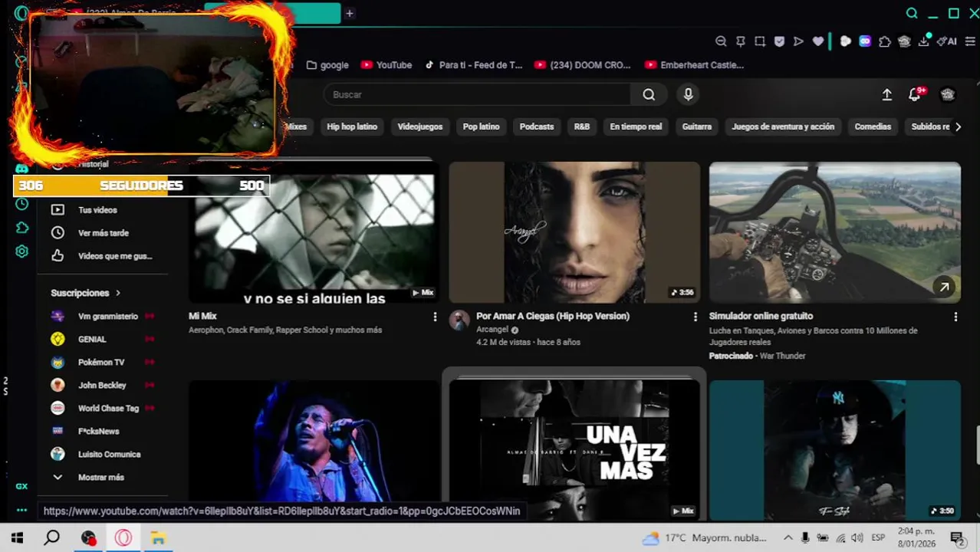Open the extensions cube icon in toolbar
The height and width of the screenshot is (552, 980).
pos(885,41)
